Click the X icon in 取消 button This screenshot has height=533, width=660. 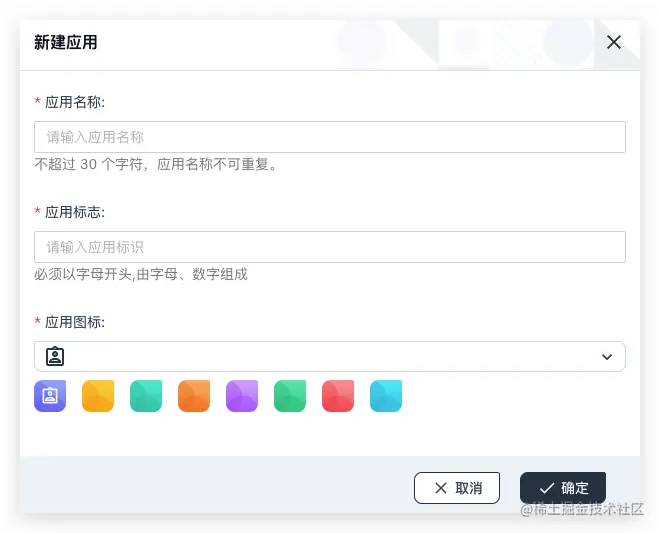point(441,488)
